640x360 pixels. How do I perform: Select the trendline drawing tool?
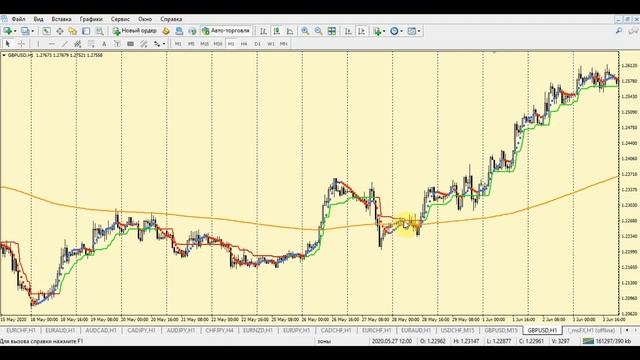pos(64,44)
